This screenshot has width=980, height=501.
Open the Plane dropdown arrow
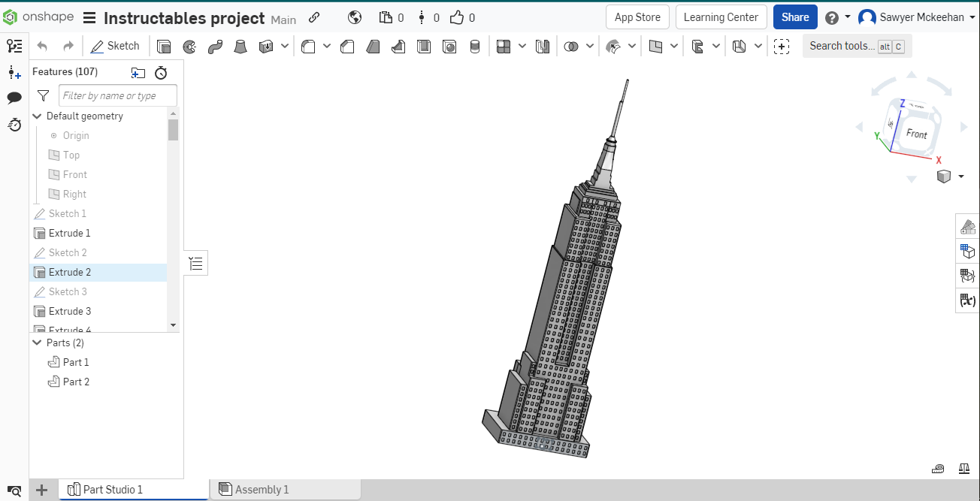[x=674, y=47]
